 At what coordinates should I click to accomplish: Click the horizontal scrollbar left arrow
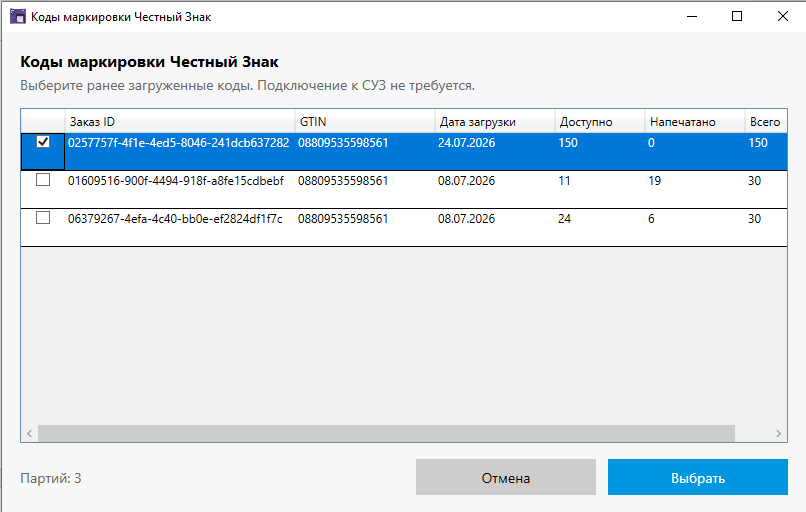click(x=29, y=433)
